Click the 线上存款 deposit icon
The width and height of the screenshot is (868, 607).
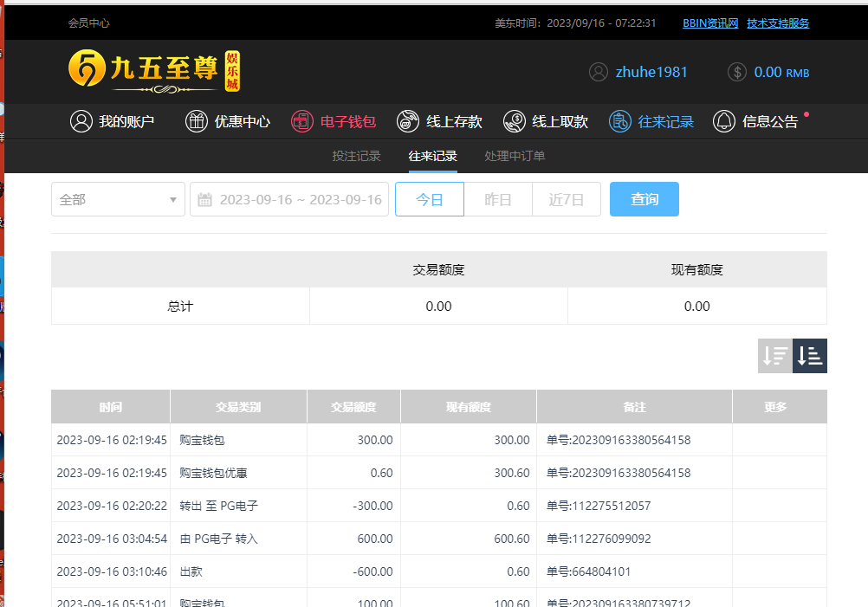coord(408,121)
